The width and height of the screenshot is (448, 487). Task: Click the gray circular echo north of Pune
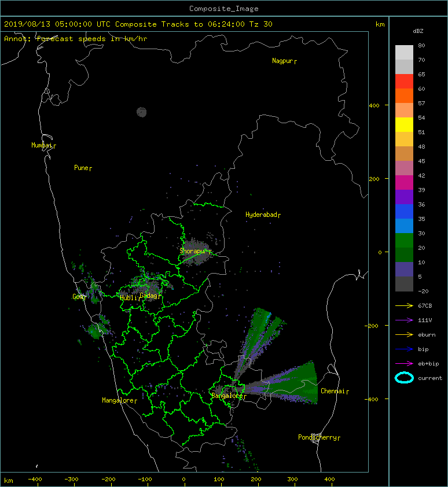point(141,112)
